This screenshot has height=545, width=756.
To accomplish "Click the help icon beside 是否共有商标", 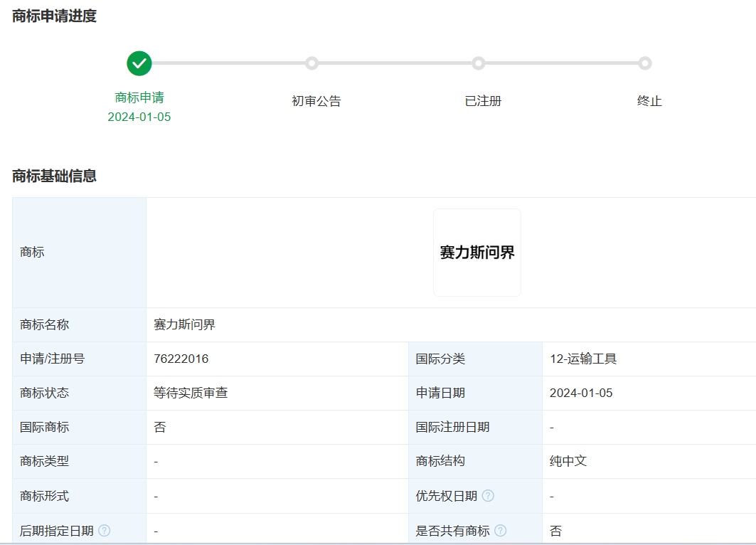I will click(x=501, y=531).
